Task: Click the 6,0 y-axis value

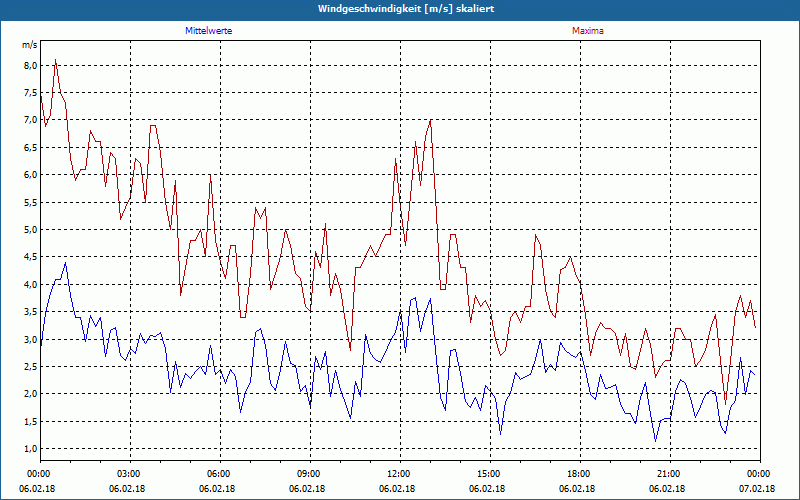Action: coord(29,174)
